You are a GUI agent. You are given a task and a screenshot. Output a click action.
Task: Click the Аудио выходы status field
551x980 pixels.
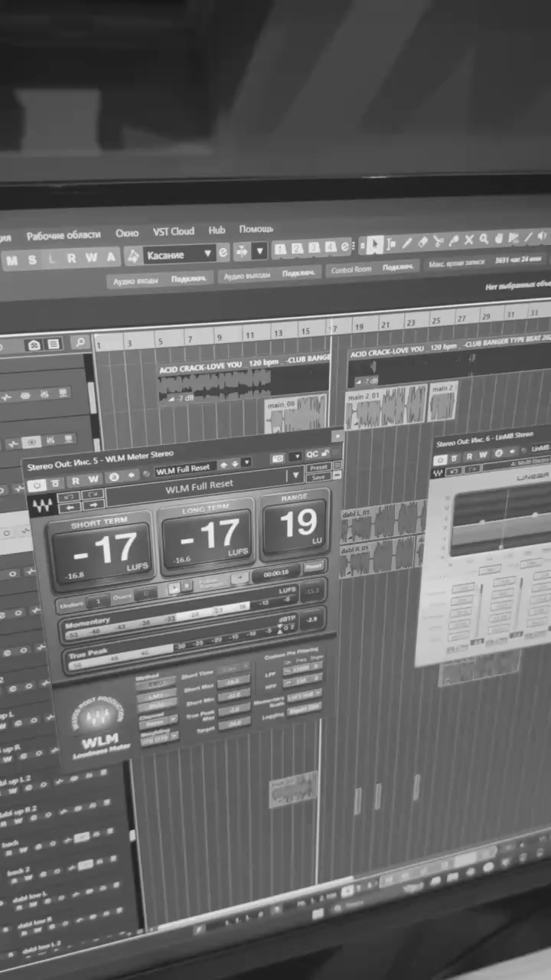(268, 274)
